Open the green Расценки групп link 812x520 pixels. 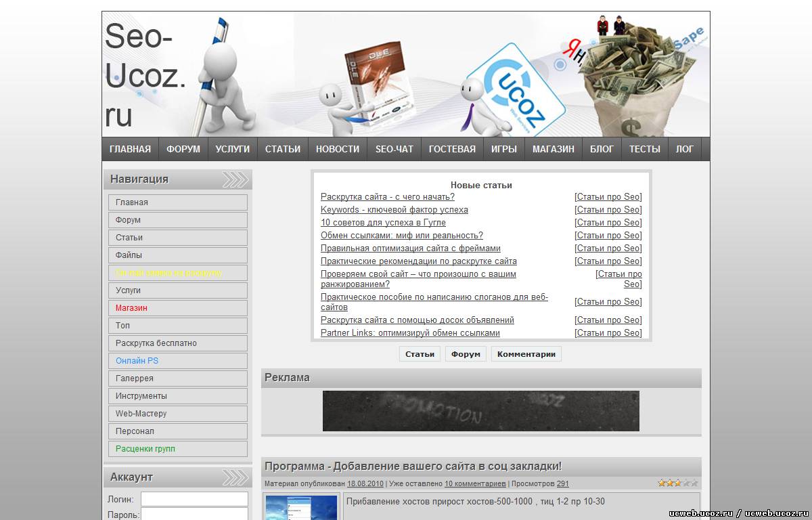pos(178,449)
